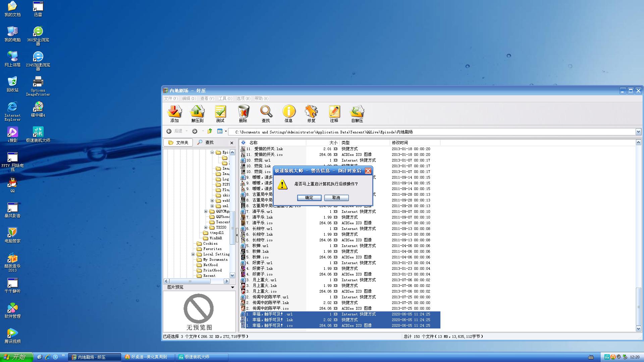This screenshot has width=644, height=362.
Task: Click the 解压到 (Extract to) toolbar icon
Action: click(x=197, y=113)
